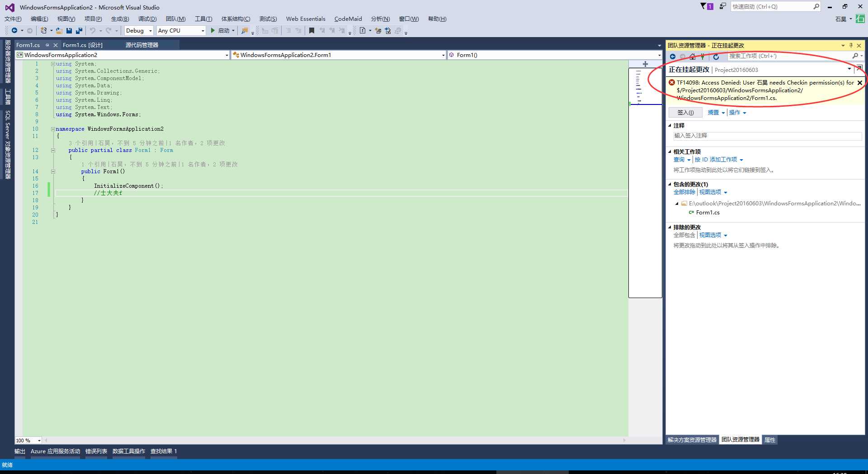Click 按 ID 添加工作项 link

click(719, 160)
